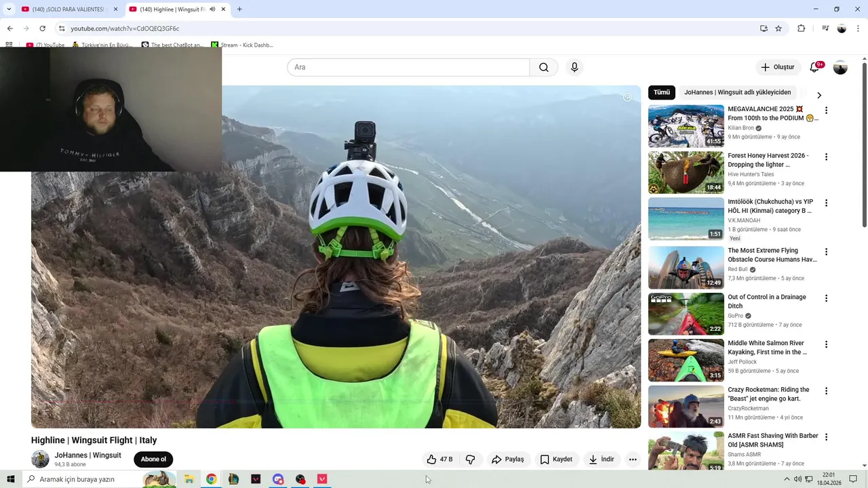Open the taskbar volume control
Viewport: 868px width, 488px height.
click(798, 479)
